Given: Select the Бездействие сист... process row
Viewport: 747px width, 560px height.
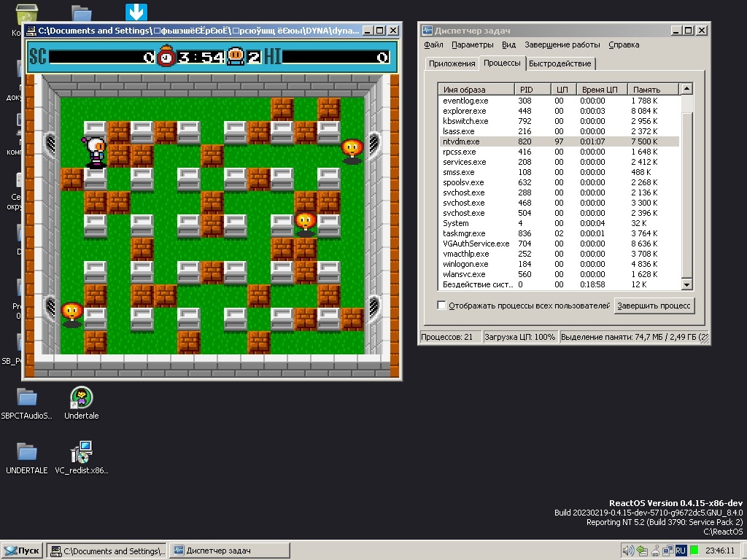Looking at the screenshot, I should (x=559, y=284).
